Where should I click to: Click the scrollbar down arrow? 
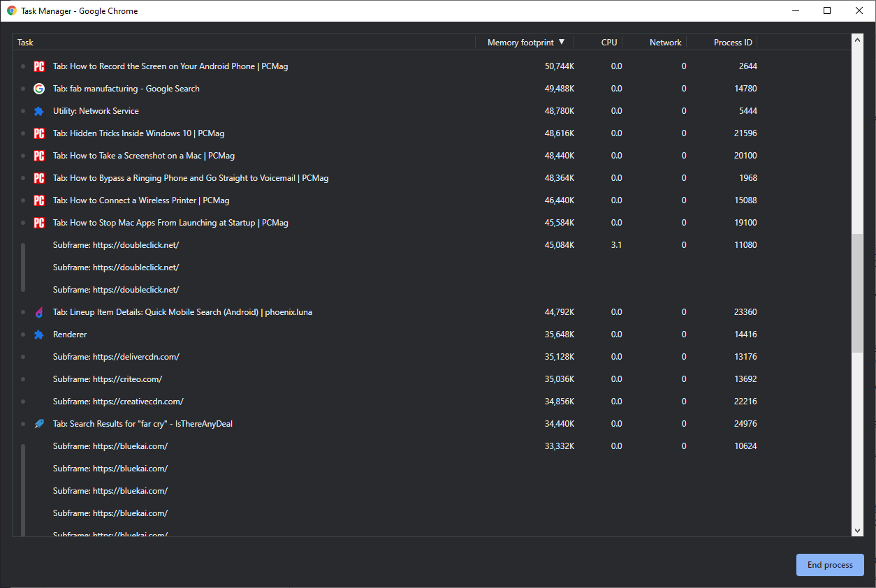858,531
